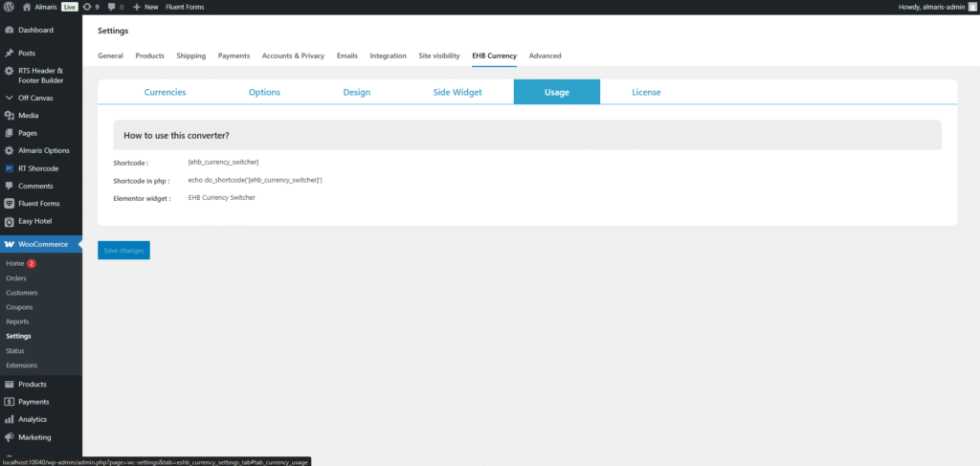Open the Site visibility tab
Screen dimensions: 980x466
point(439,55)
